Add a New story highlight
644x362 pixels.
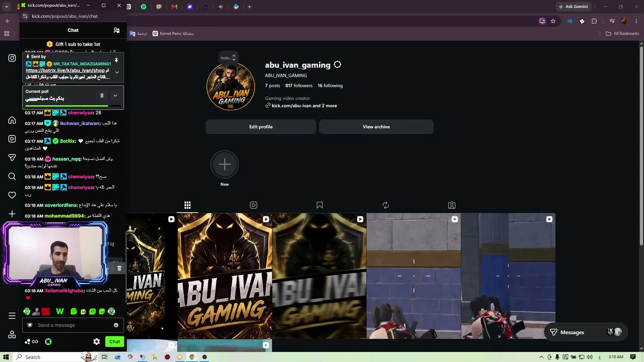pyautogui.click(x=224, y=169)
